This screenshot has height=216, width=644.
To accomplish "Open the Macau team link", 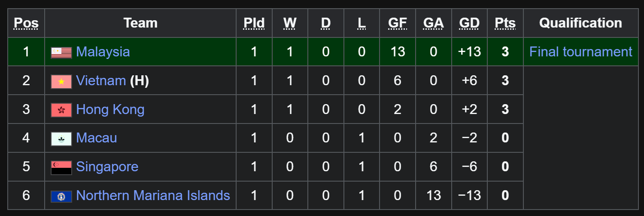I will (x=97, y=138).
